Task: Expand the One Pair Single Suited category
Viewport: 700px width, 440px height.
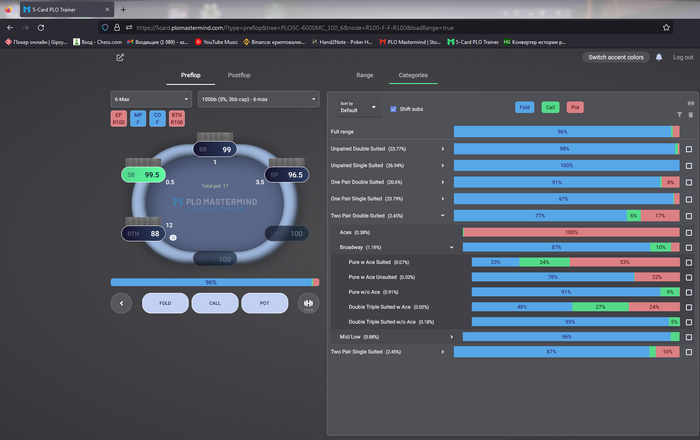Action: click(x=442, y=199)
